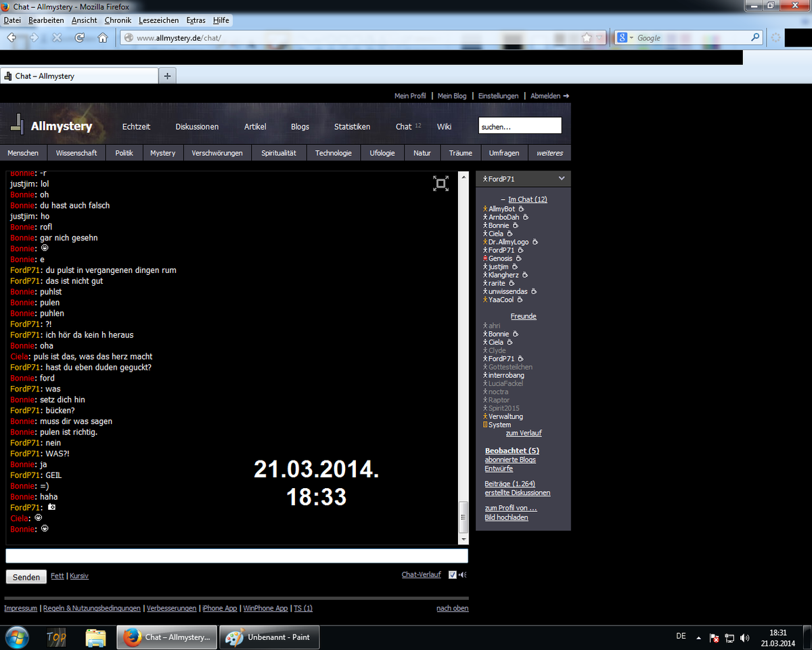Click the mug icon beside ArnboDah
This screenshot has height=650, width=812.
pyautogui.click(x=526, y=217)
